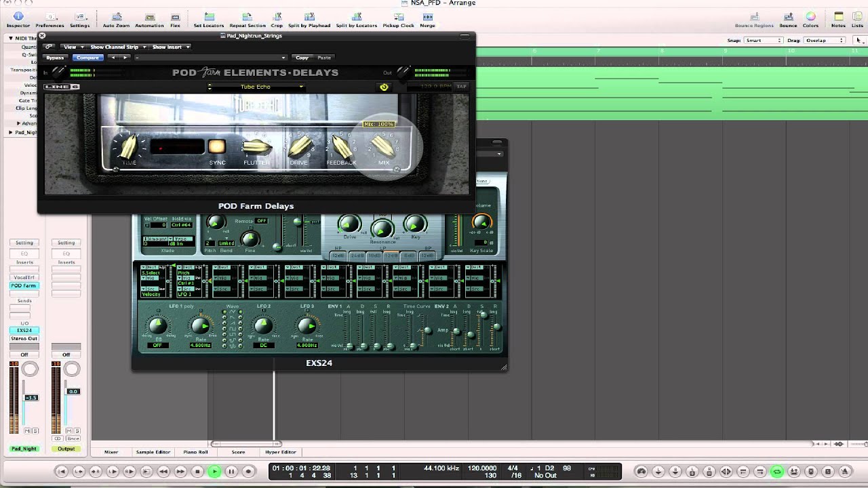Click the Record button in transport

tap(248, 471)
